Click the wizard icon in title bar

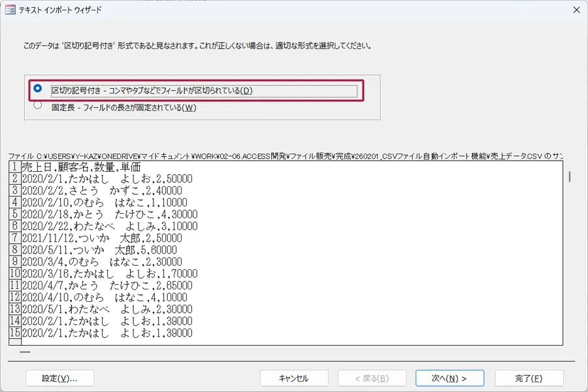click(10, 10)
